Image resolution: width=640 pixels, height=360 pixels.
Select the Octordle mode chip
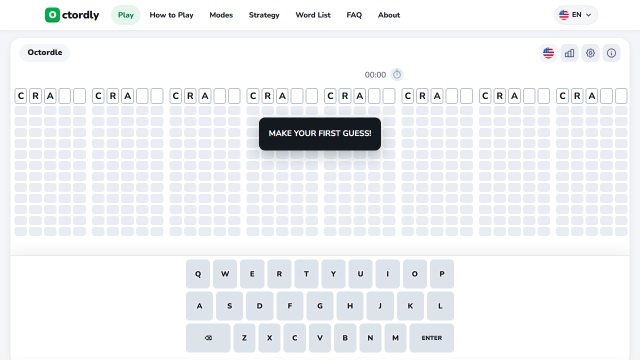(x=45, y=53)
